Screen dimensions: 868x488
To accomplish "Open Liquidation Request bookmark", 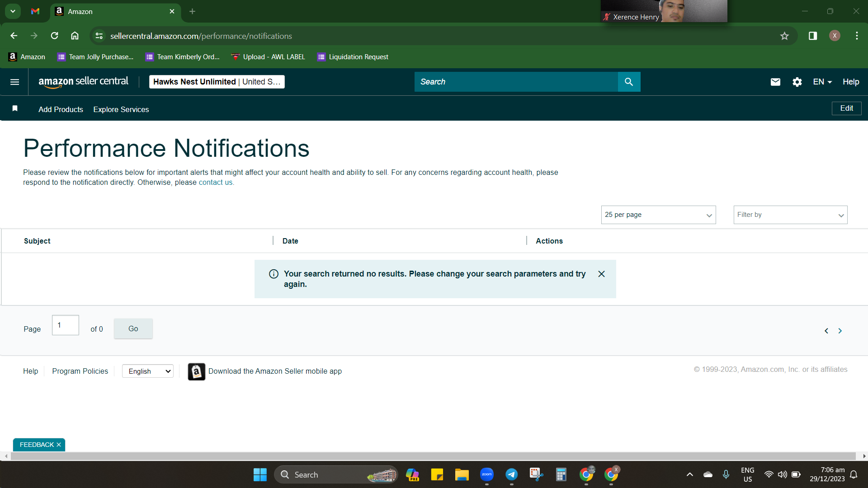I will (353, 57).
